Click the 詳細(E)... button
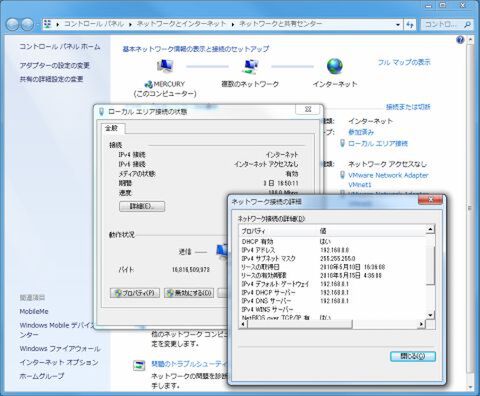 [x=142, y=206]
